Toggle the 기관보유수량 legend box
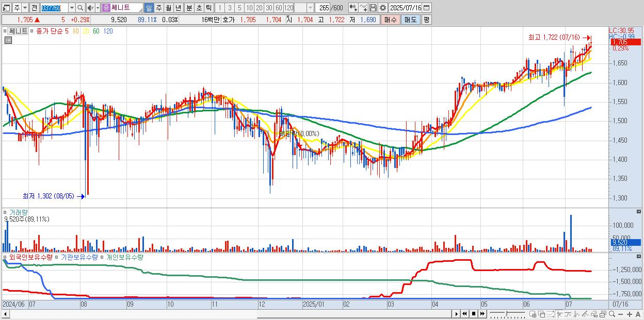This screenshot has height=320, width=644. tap(57, 257)
